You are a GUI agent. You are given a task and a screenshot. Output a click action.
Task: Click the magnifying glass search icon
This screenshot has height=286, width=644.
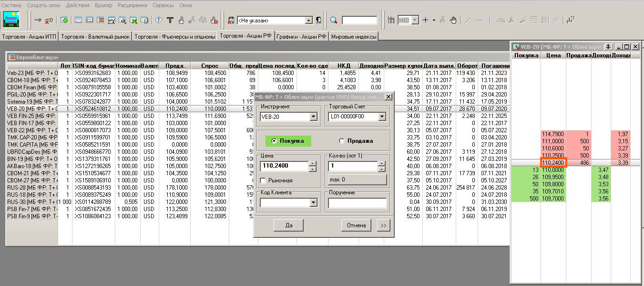point(334,20)
